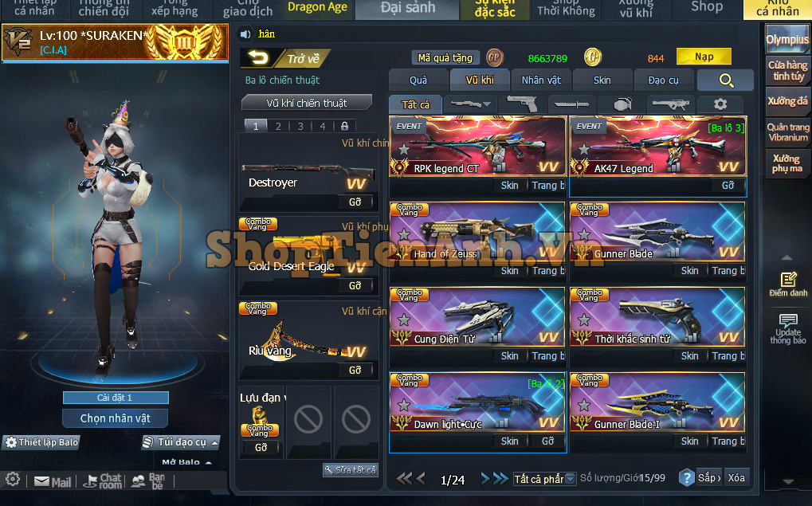This screenshot has width=812, height=506.
Task: Toggle favorite star on AK47 Legend
Action: pos(583,149)
